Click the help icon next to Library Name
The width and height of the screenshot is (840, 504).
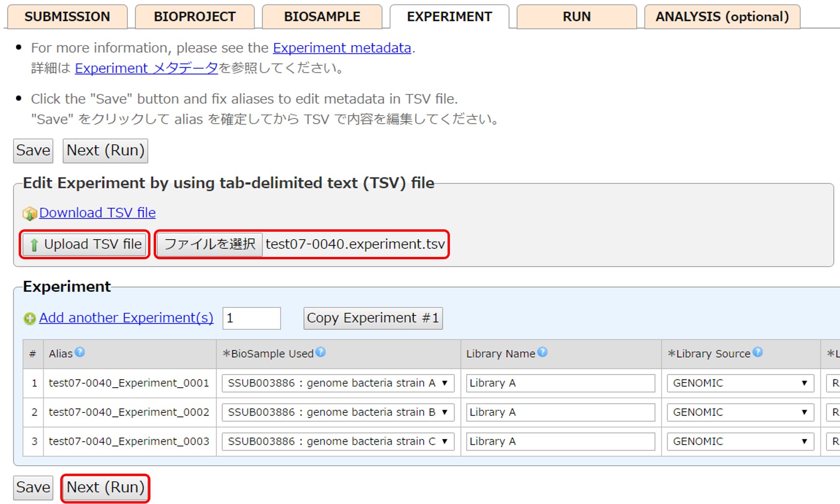[x=542, y=352]
